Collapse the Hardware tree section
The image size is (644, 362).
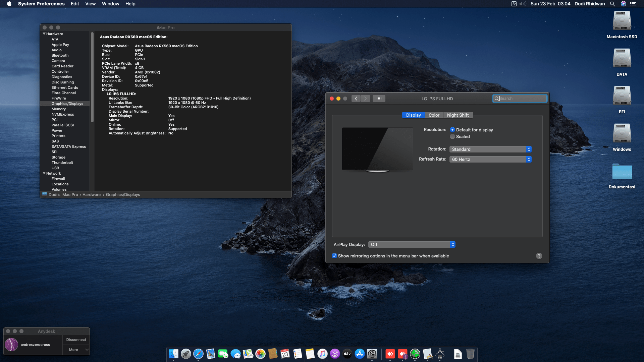tap(44, 34)
